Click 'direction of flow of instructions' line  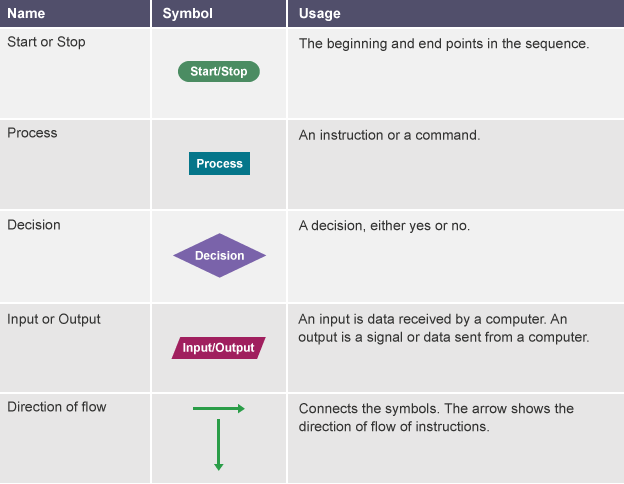click(x=394, y=427)
